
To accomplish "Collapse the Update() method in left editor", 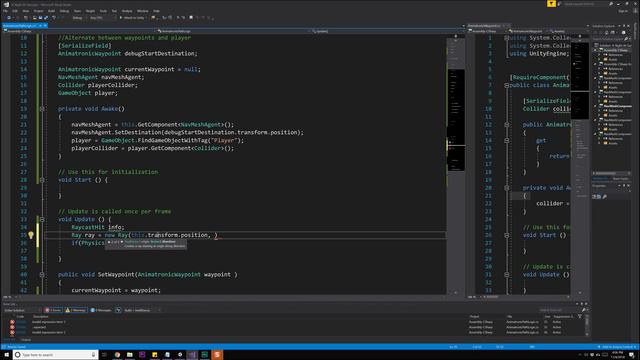I will pos(42,220).
